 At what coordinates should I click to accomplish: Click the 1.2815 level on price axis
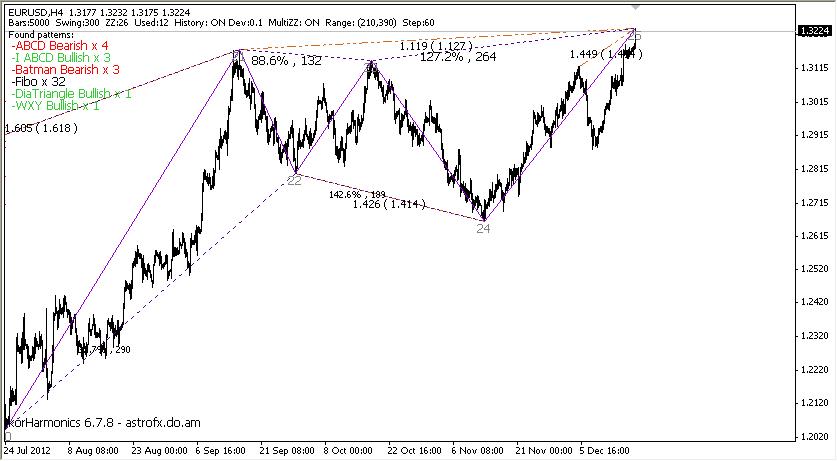(x=814, y=168)
